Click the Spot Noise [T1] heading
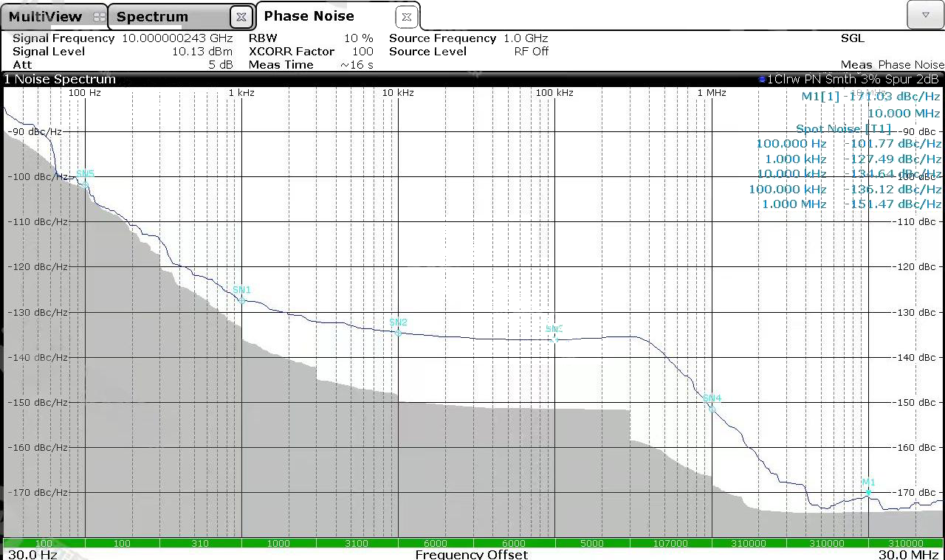The width and height of the screenshot is (945, 560). coord(843,128)
